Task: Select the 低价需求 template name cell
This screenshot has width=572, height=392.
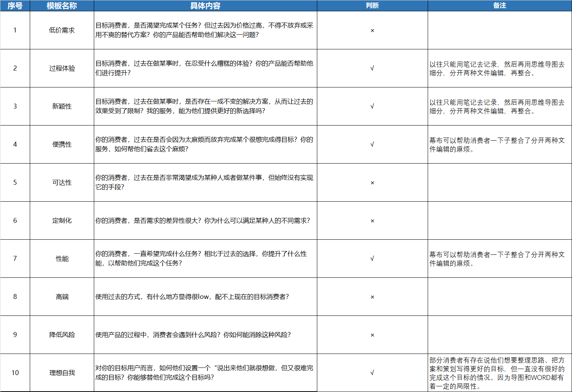Action: click(62, 30)
